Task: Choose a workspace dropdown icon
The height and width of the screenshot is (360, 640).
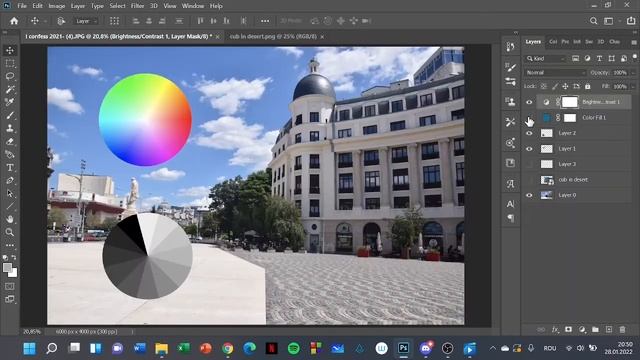Action: [610, 21]
